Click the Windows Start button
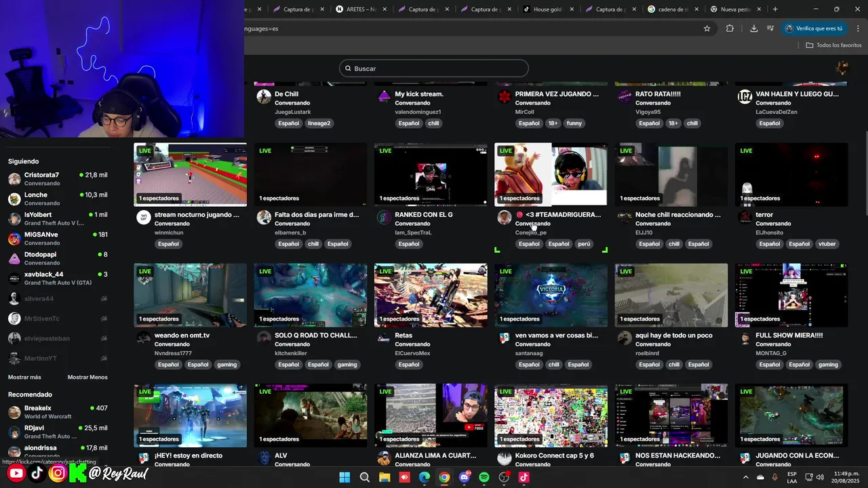Image resolution: width=868 pixels, height=488 pixels. 344,477
